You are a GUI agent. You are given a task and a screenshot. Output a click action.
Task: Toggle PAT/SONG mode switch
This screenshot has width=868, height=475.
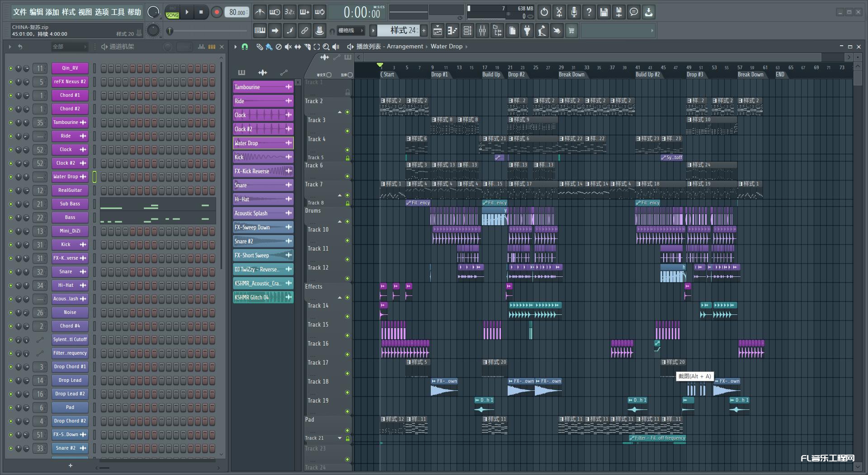(172, 12)
